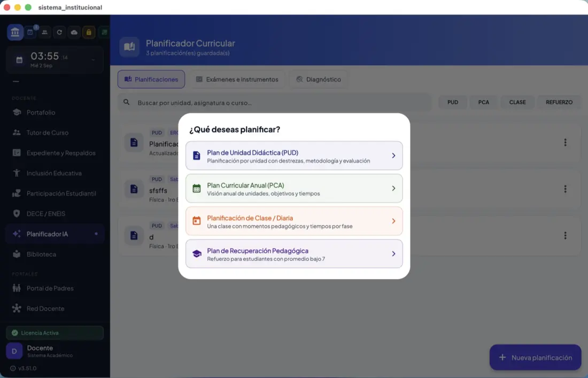Screen dimensions: 588x378
Task: Switch to the Diagnóstico tab
Action: (319, 80)
